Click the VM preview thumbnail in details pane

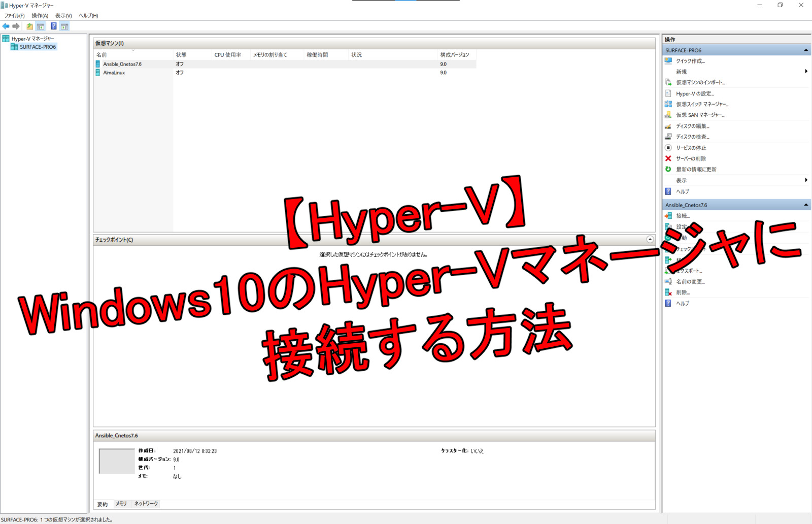(117, 461)
